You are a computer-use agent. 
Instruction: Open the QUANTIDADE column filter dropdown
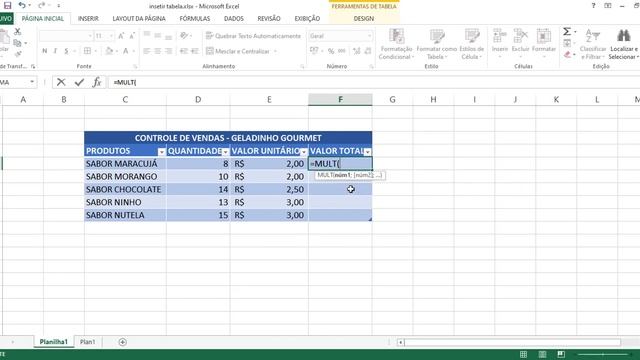pos(225,152)
